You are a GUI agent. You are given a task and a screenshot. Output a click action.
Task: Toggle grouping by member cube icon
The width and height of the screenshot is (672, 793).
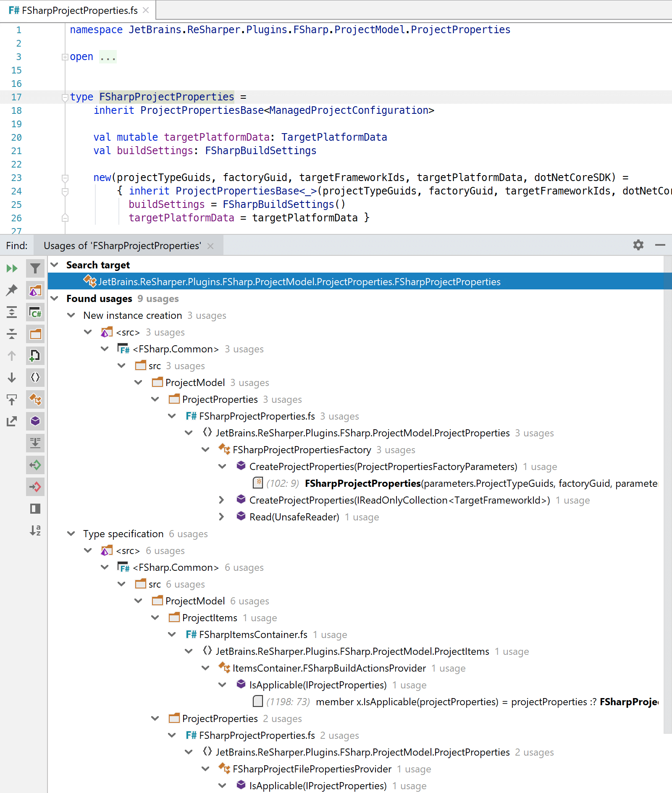(x=35, y=421)
